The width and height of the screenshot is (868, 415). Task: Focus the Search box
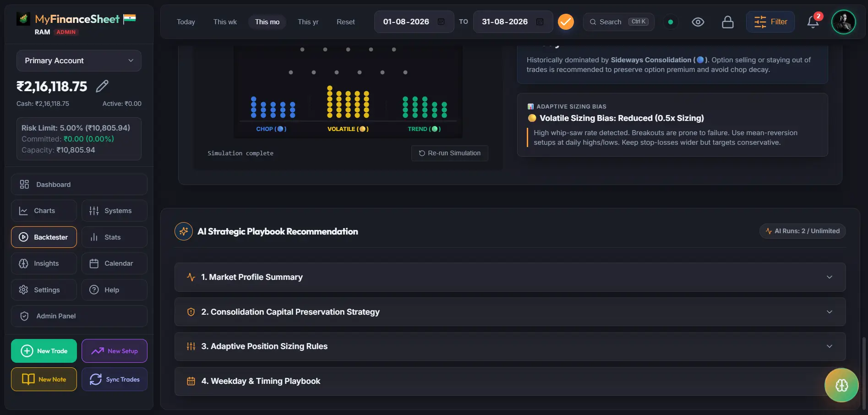[x=618, y=22]
